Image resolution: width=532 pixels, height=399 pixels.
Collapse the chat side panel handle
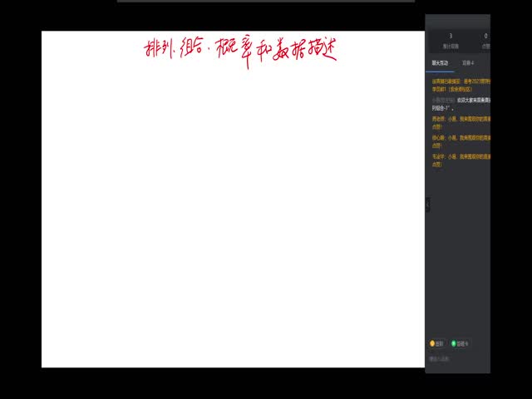tap(428, 204)
